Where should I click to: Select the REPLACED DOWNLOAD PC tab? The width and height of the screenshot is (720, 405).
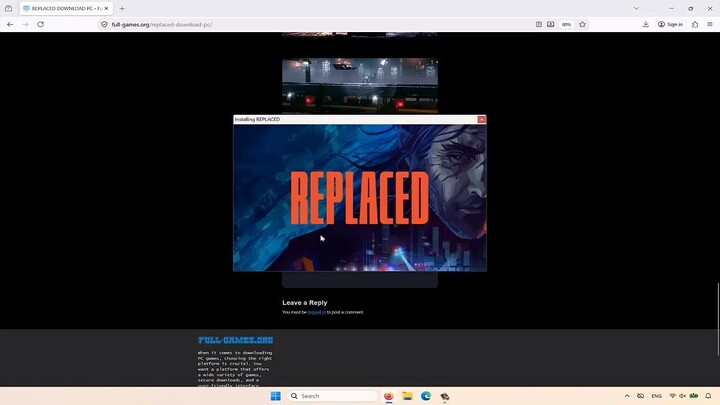pos(62,8)
